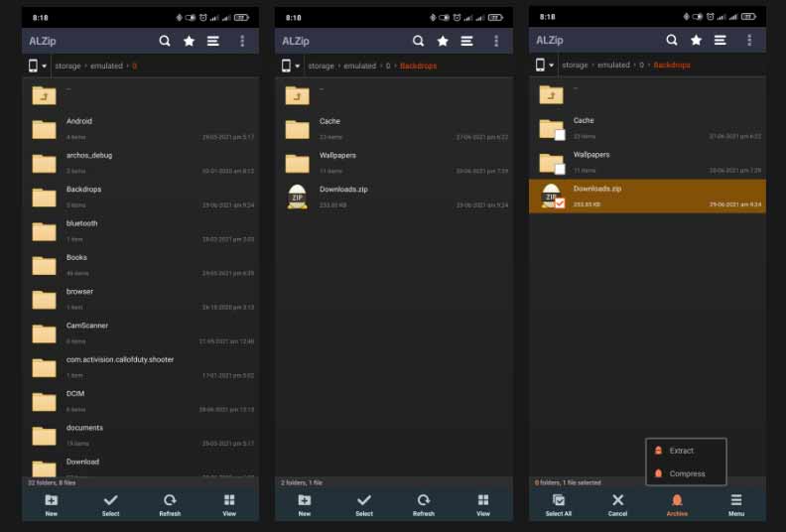
Task: Tap Refresh in the left screen toolbar
Action: [170, 504]
